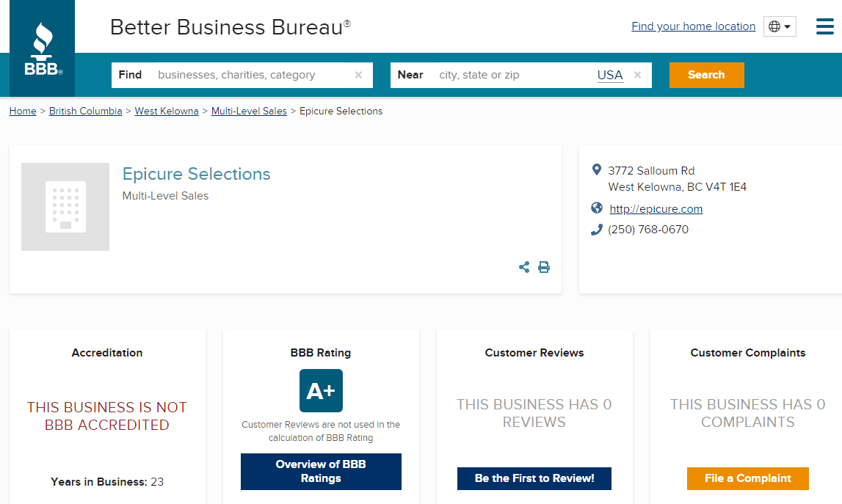Image resolution: width=842 pixels, height=504 pixels.
Task: Click the Better Business Bureau header title
Action: coord(231,27)
